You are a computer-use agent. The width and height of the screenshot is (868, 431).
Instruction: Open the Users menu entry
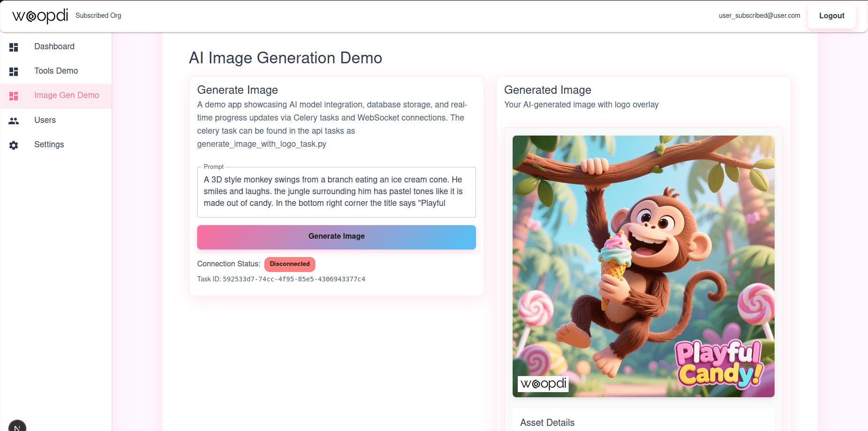pyautogui.click(x=45, y=120)
